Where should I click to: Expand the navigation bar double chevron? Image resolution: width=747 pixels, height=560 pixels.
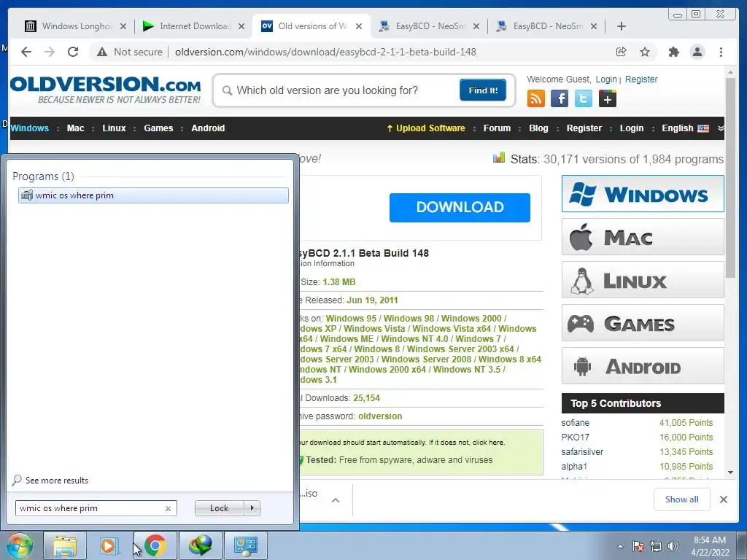(x=720, y=128)
